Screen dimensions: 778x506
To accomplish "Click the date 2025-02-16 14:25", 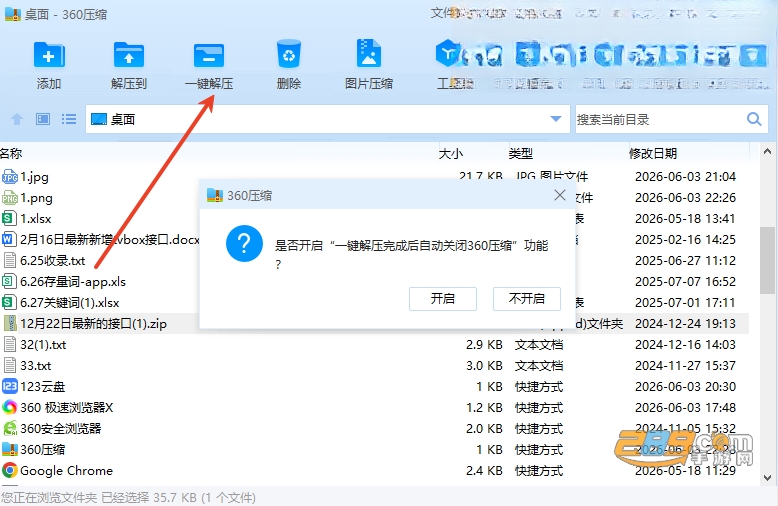I will click(x=685, y=240).
